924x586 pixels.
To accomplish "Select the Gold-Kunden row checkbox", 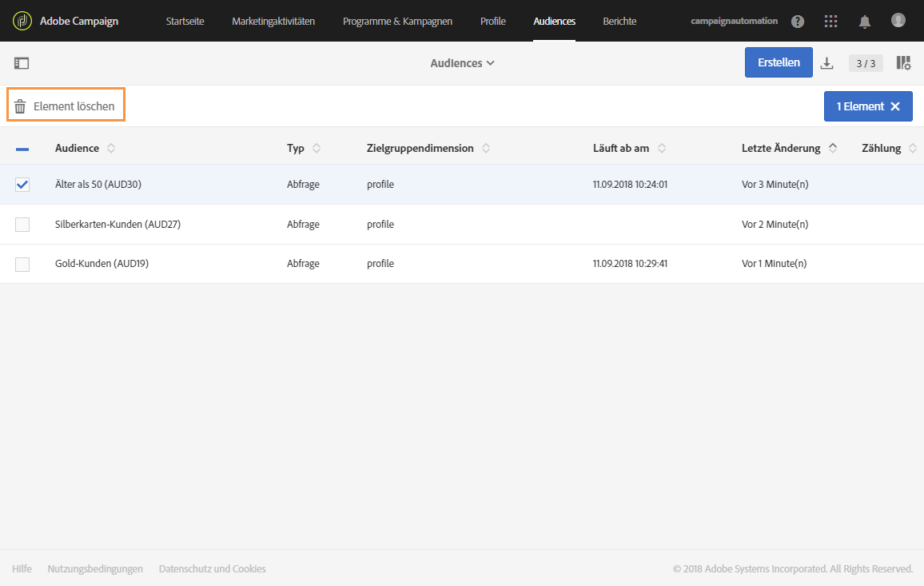I will [x=22, y=264].
